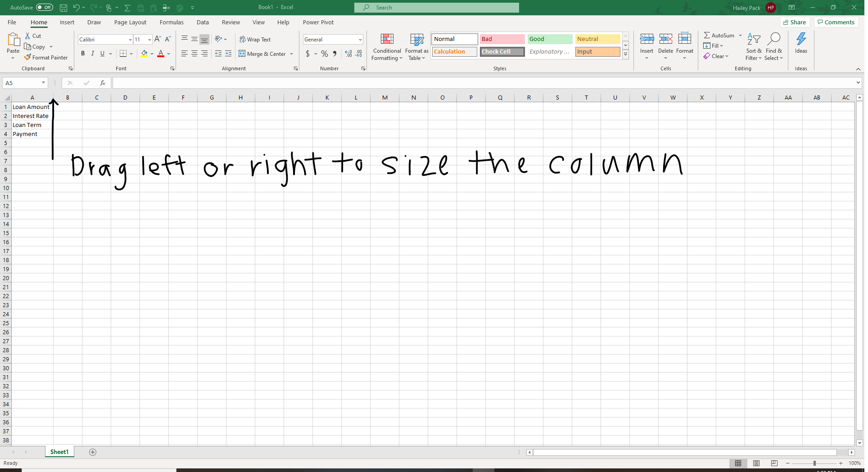Click the Borders icon
Screen dimensions: 868x472
point(123,54)
